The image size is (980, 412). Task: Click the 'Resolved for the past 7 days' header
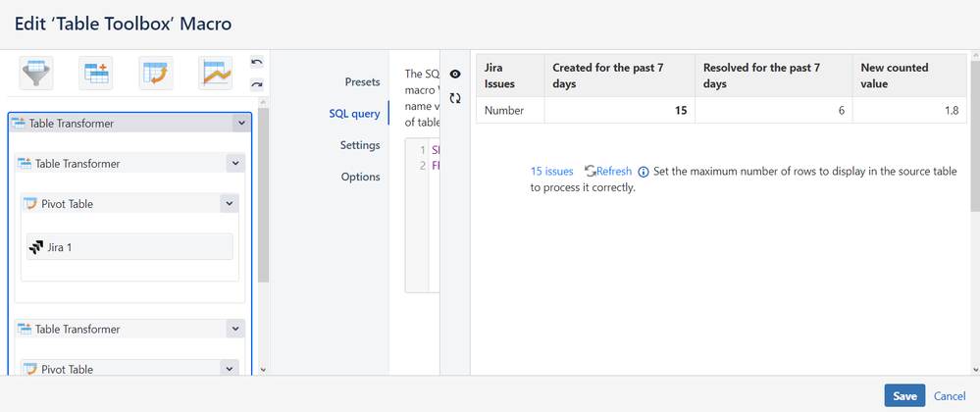click(774, 75)
